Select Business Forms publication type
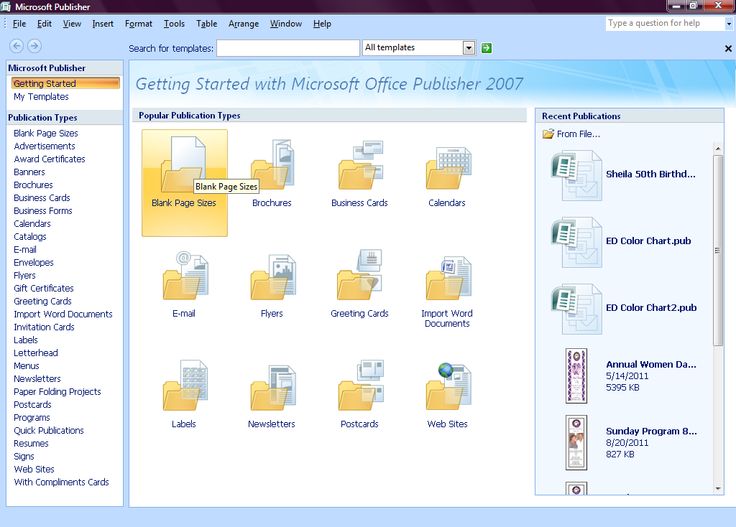Screen dimensions: 736x527 (43, 211)
